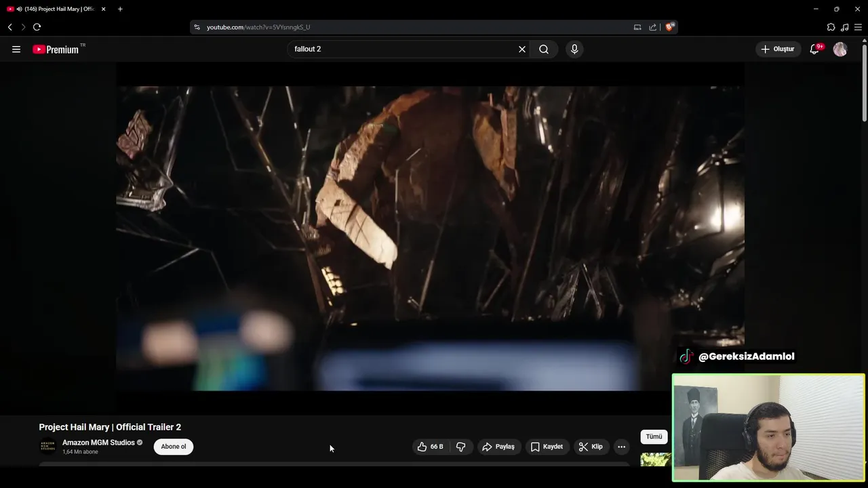
Task: Close the Project Hail Mary tab
Action: coord(104,9)
